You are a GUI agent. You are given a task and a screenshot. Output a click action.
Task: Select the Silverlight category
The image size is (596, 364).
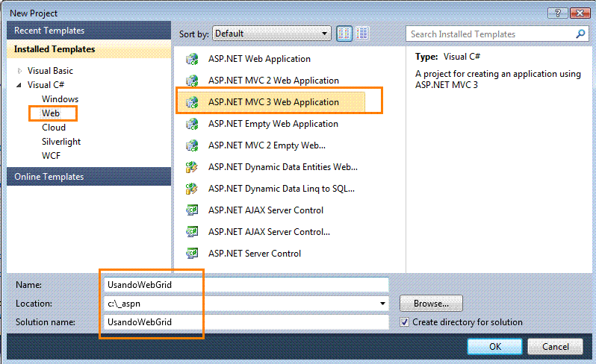61,142
